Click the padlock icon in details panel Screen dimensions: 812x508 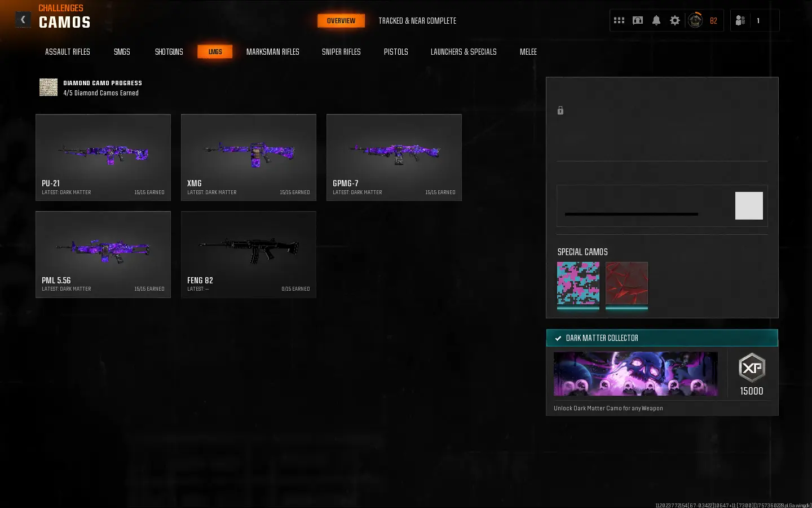561,111
